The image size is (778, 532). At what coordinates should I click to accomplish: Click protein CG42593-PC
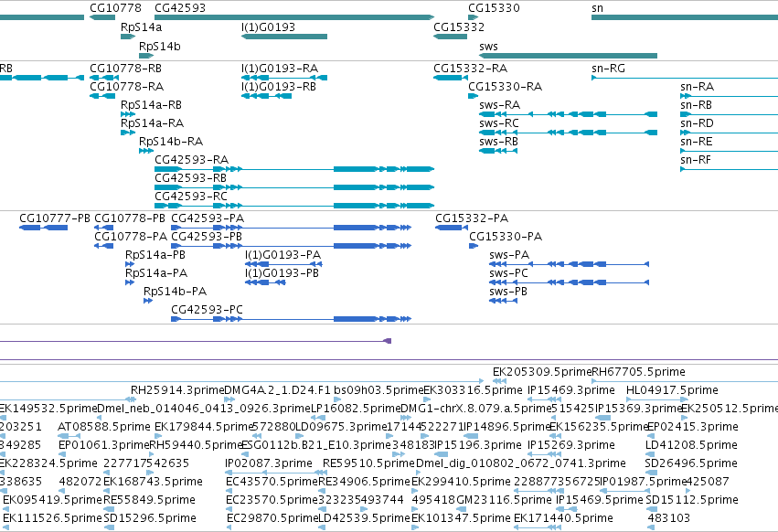pyautogui.click(x=292, y=319)
